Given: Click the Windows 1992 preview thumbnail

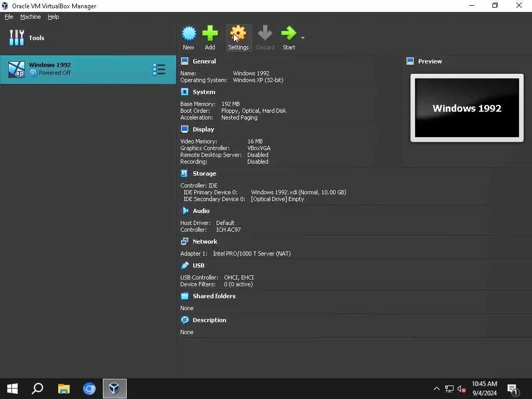Looking at the screenshot, I should point(467,108).
